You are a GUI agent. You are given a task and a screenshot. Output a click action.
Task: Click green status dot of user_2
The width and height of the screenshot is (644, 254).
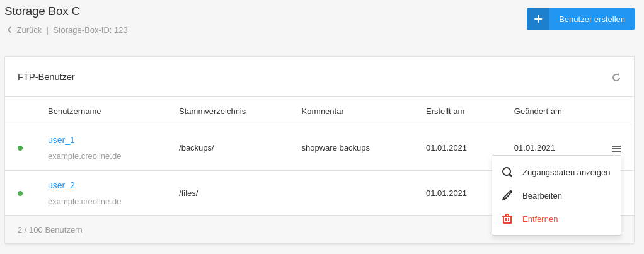(20, 193)
